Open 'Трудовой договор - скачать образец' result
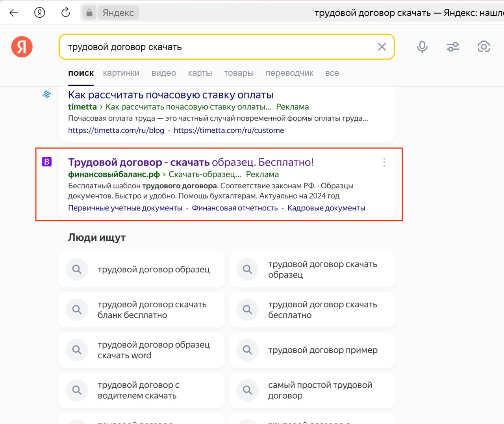 191,162
